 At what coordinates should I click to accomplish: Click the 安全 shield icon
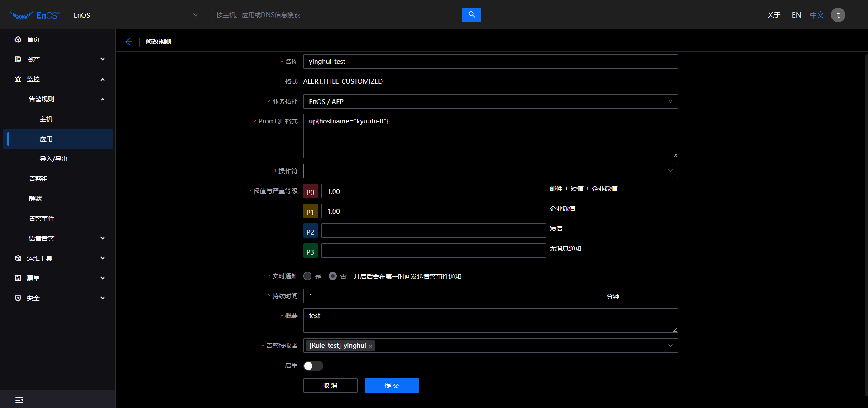18,298
